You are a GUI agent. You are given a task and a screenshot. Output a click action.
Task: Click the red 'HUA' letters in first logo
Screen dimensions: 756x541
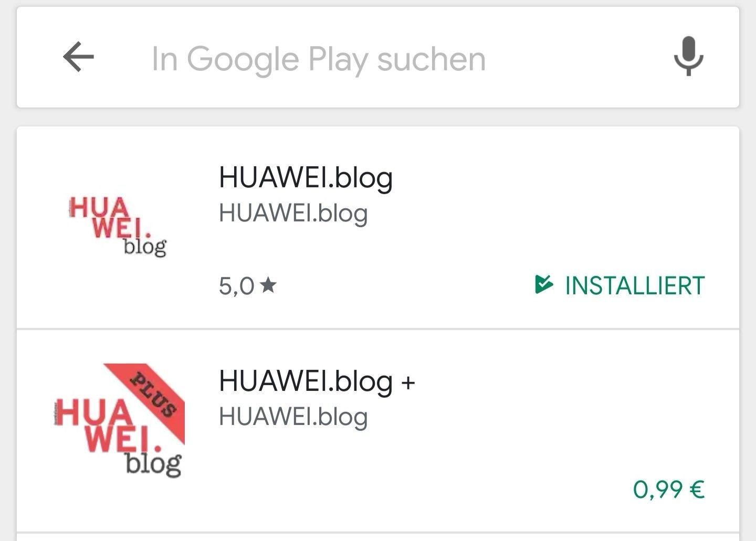(x=99, y=207)
